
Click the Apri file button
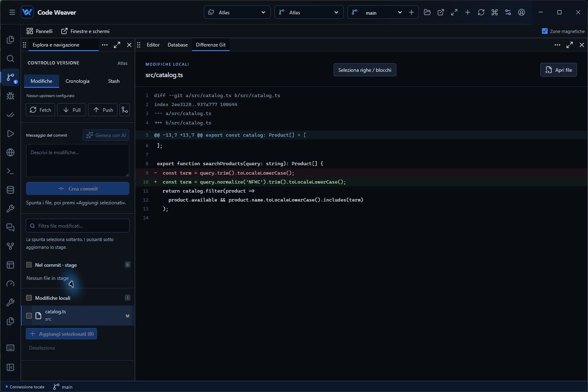pyautogui.click(x=559, y=70)
